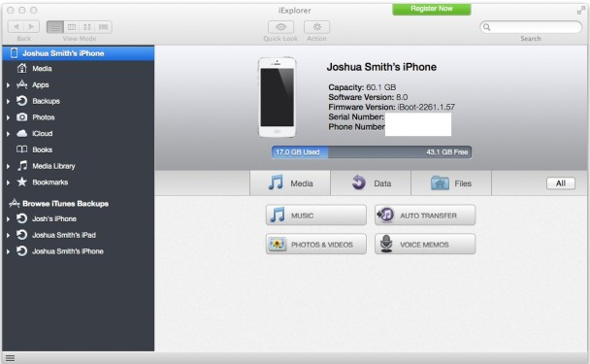Click the storage usage bar
The image size is (590, 364).
[372, 152]
